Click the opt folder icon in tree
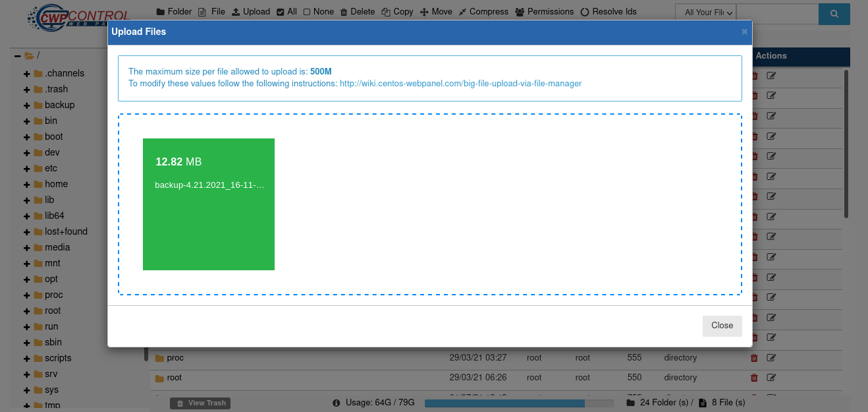The width and height of the screenshot is (868, 412). click(38, 280)
